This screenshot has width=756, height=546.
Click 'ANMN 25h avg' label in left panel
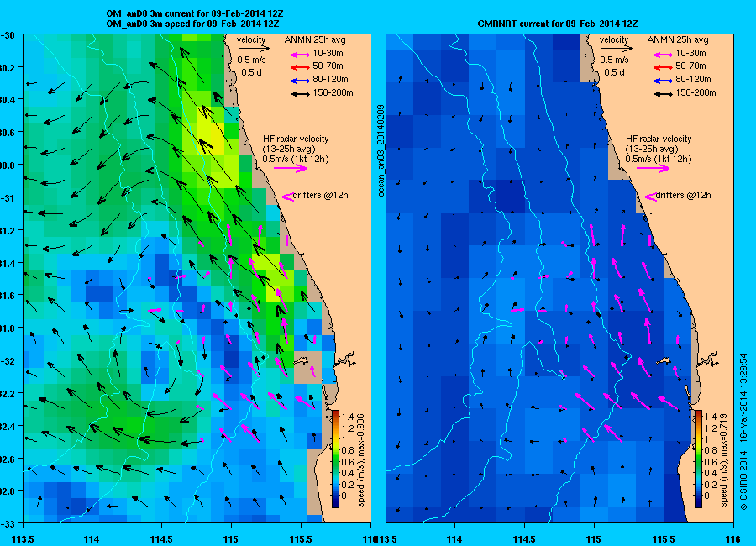pos(315,39)
